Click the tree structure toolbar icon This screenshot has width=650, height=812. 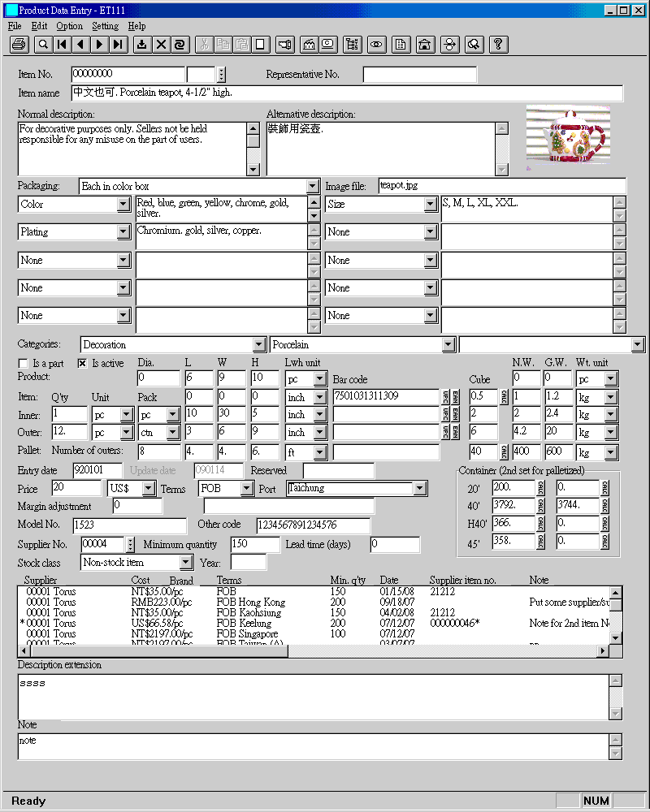click(x=352, y=45)
